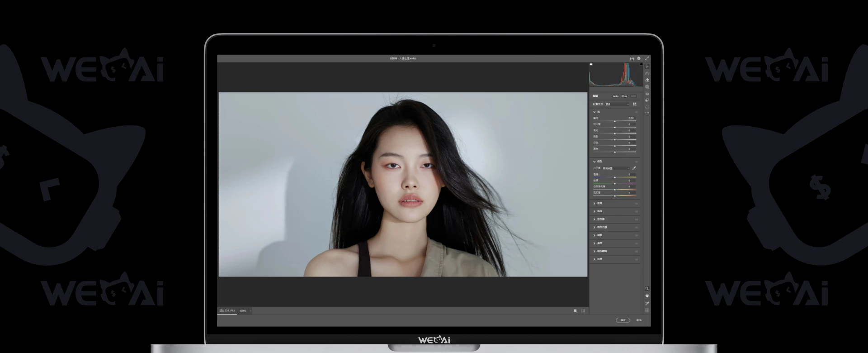Screen dimensions: 868x353
Task: Click the fit-to-view (59.7%) zoom button
Action: (x=227, y=311)
